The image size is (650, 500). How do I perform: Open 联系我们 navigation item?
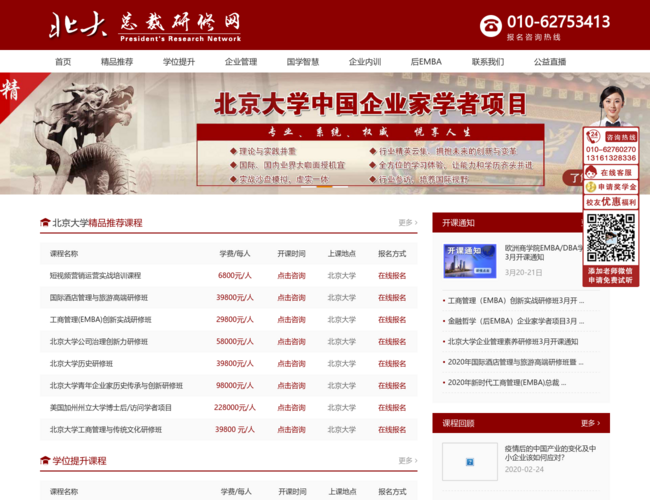pos(488,62)
